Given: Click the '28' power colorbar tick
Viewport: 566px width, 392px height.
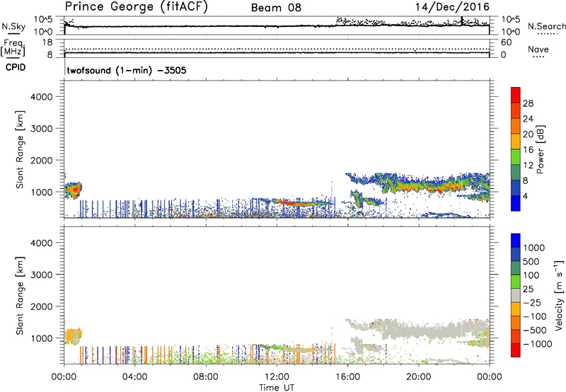Looking at the screenshot, I should (528, 103).
